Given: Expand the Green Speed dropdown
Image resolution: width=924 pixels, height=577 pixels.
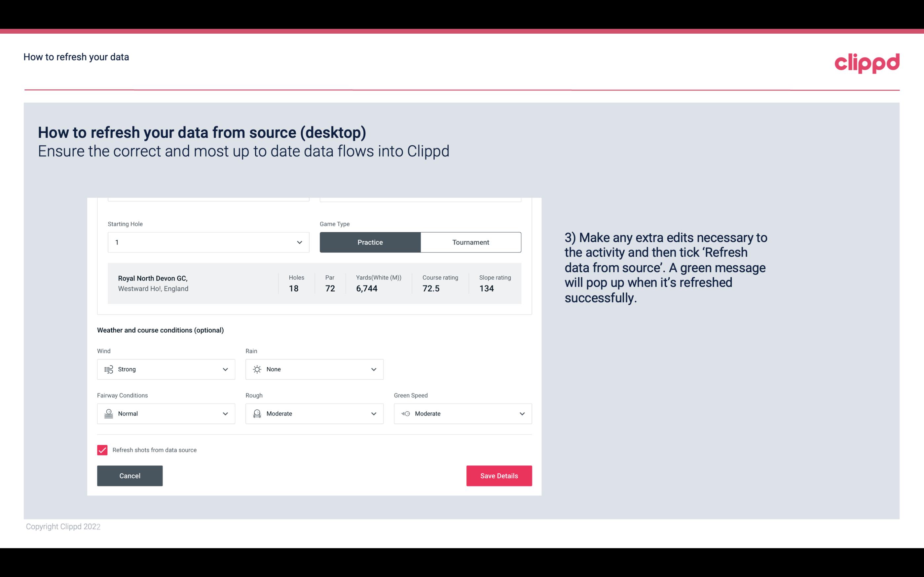Looking at the screenshot, I should pos(522,414).
